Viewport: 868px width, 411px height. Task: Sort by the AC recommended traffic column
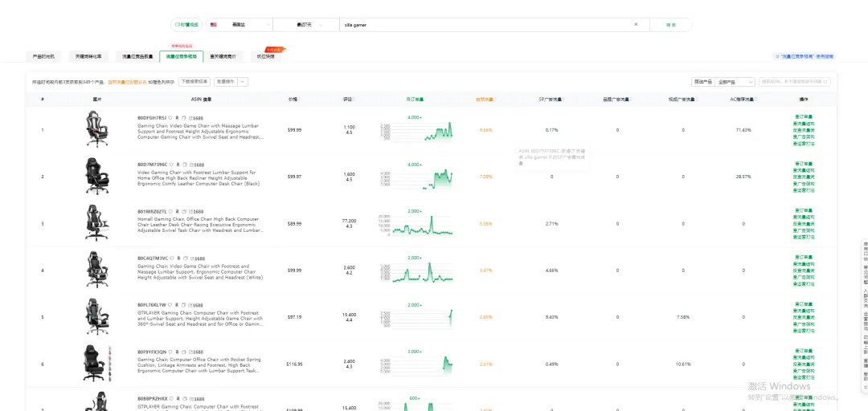coord(743,100)
